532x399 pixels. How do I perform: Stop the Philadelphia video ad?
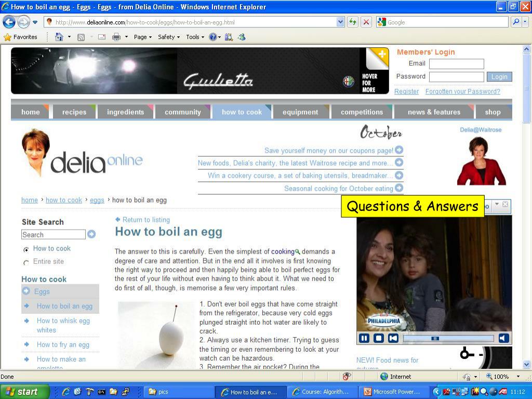coord(379,338)
